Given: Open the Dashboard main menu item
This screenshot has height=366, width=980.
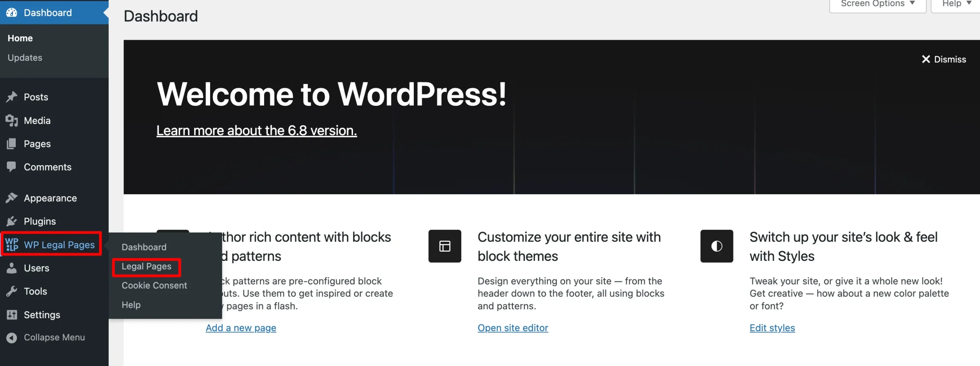Looking at the screenshot, I should point(54,13).
